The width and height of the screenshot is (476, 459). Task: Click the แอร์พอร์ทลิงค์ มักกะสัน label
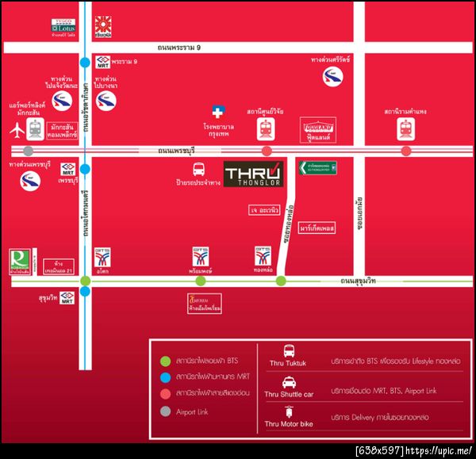tap(27, 109)
